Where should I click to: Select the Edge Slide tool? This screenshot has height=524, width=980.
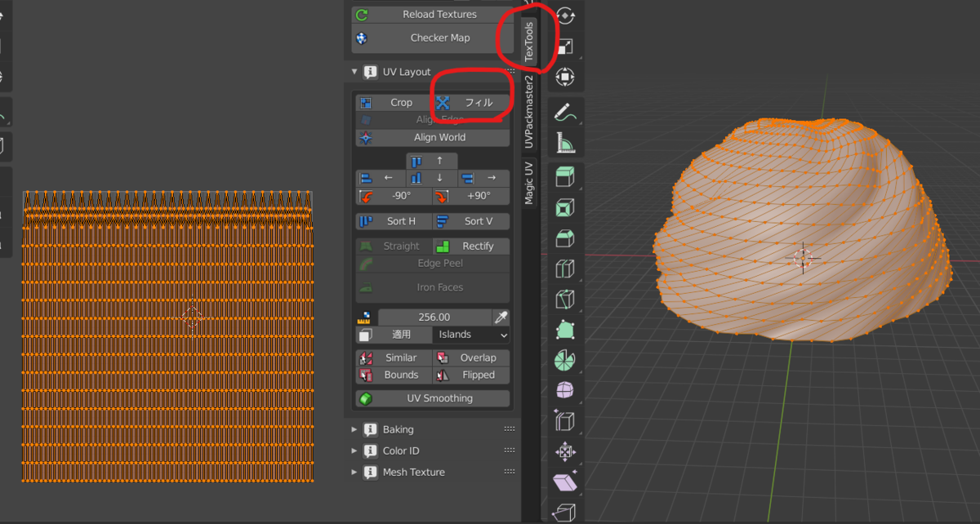(565, 420)
